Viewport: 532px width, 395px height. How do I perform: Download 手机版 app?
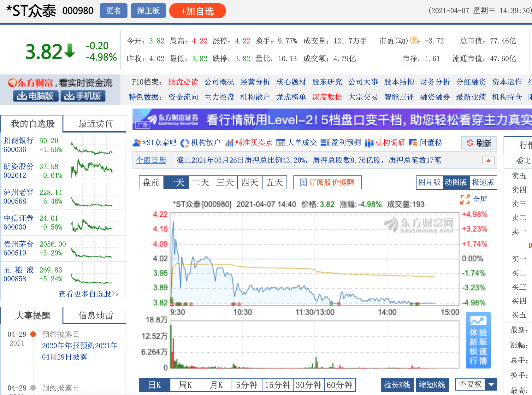(83, 96)
